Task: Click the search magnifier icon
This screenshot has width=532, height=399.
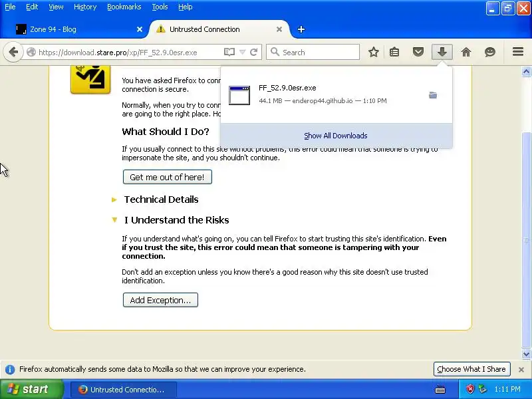Action: click(275, 52)
